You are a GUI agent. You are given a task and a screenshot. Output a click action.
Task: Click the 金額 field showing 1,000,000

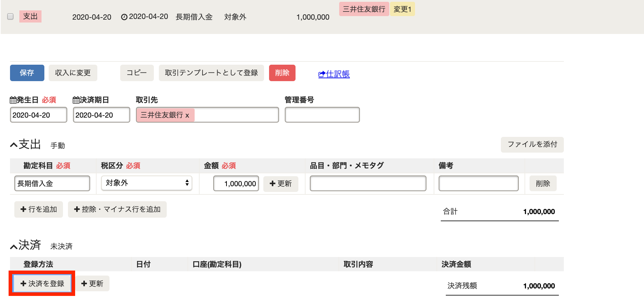236,184
